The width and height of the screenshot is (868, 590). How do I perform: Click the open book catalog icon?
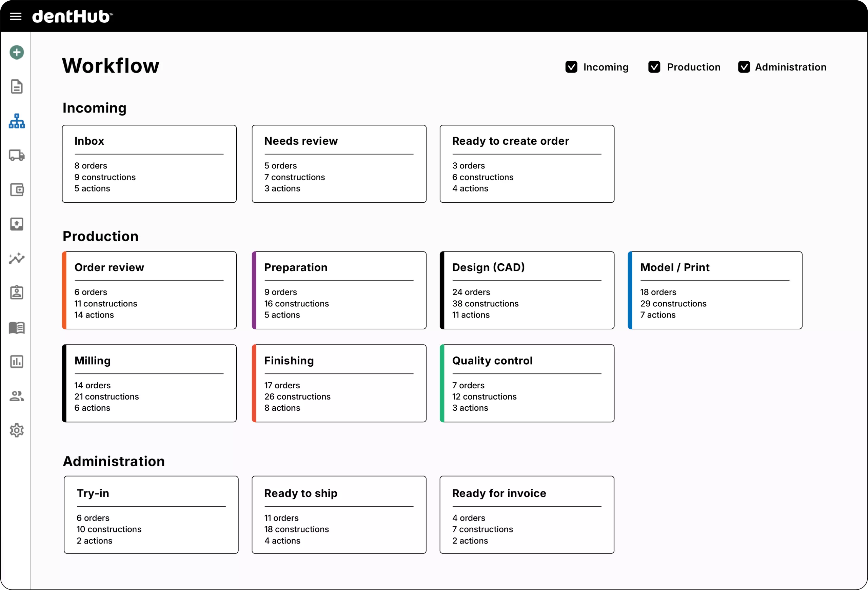(16, 328)
